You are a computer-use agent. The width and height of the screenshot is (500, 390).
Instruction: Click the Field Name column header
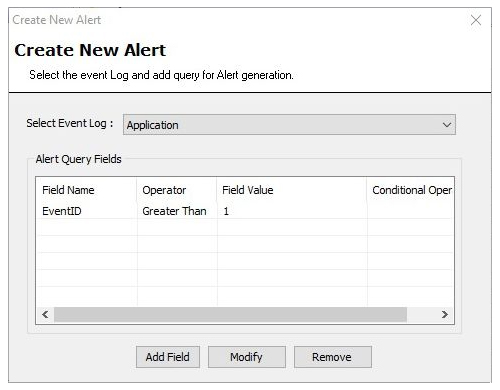tap(86, 190)
